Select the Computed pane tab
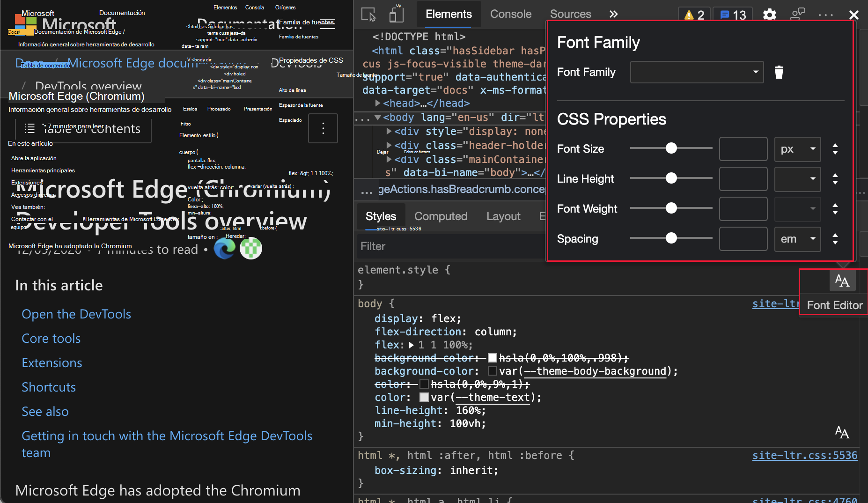The image size is (868, 503). click(x=441, y=216)
